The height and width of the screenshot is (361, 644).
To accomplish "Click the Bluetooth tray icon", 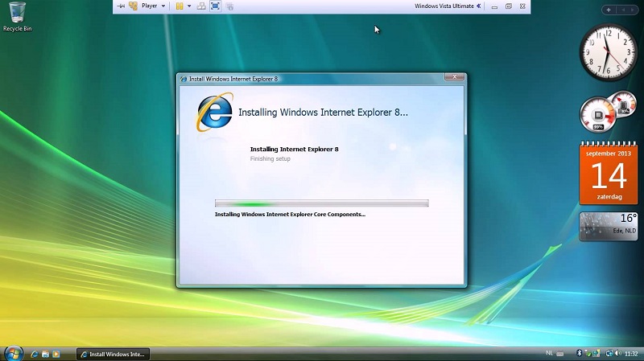I will click(x=579, y=353).
